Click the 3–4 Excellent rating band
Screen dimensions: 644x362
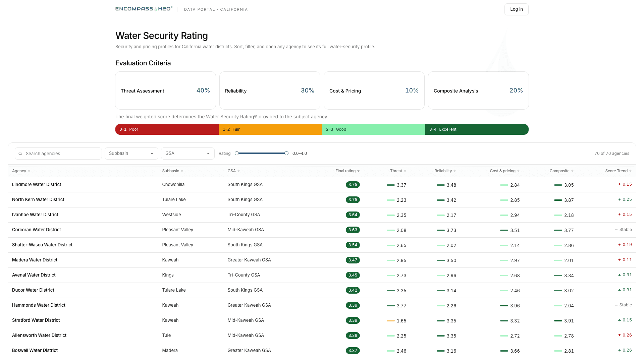coord(477,129)
